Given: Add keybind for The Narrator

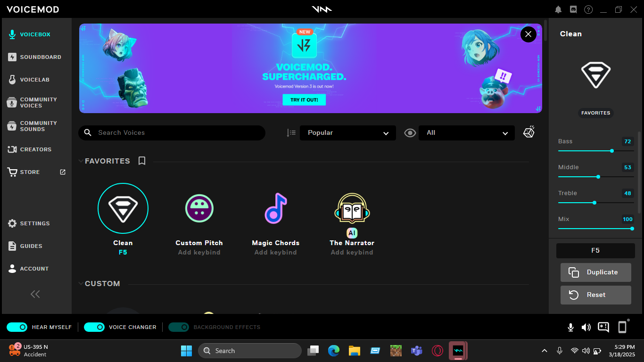Looking at the screenshot, I should [352, 253].
